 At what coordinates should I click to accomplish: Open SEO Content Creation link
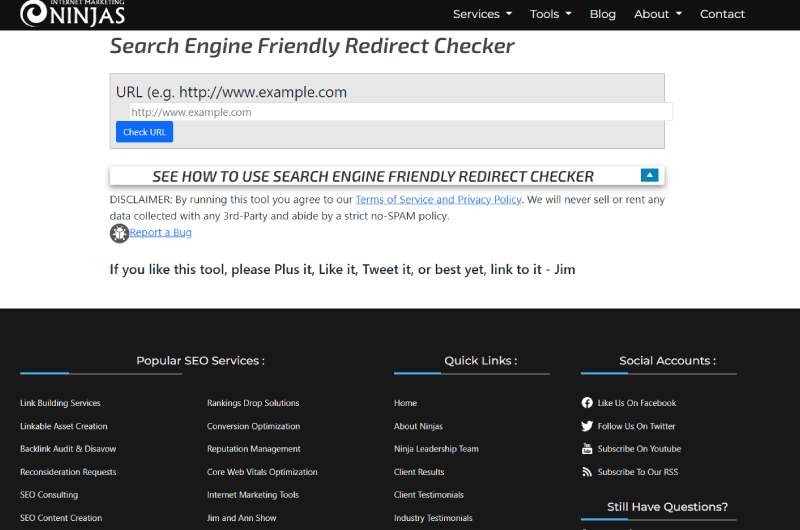point(61,518)
